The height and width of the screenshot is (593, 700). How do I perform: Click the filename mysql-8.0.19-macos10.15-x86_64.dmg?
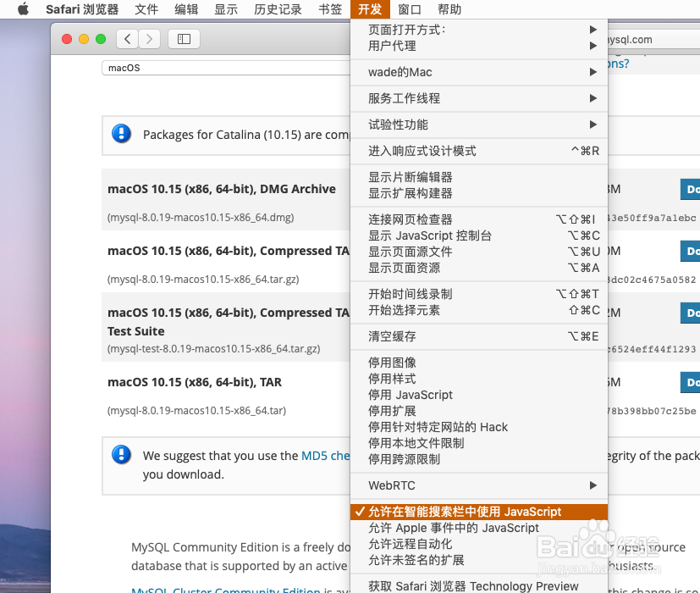coord(201,218)
